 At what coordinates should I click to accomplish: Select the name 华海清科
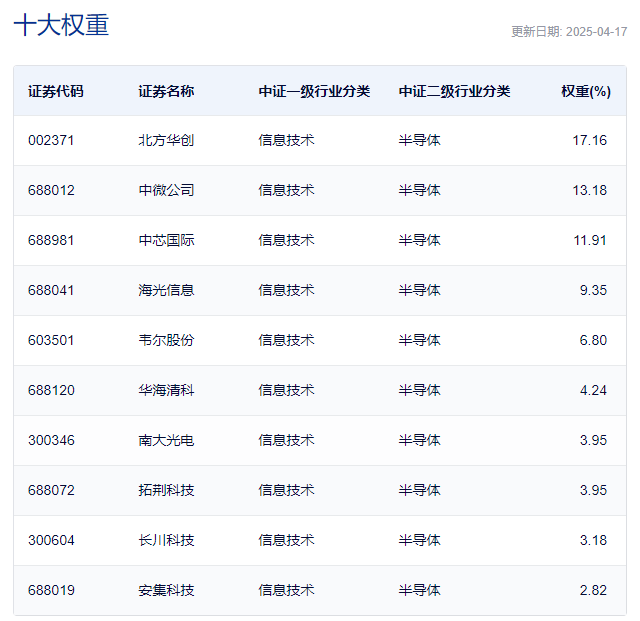[x=166, y=390]
